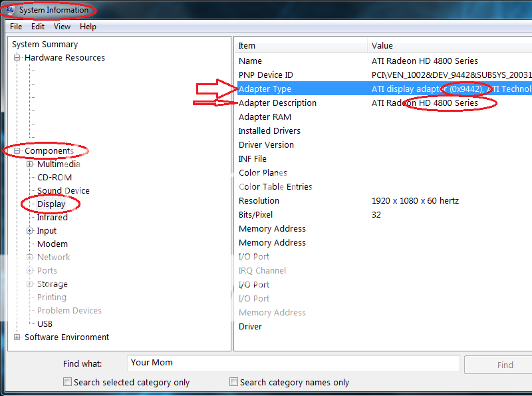
Task: Expand the Storage node
Action: [29, 284]
